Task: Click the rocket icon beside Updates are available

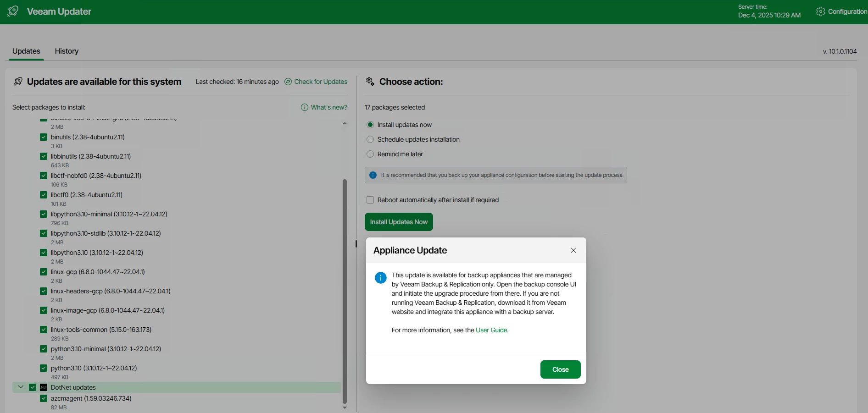Action: tap(18, 82)
